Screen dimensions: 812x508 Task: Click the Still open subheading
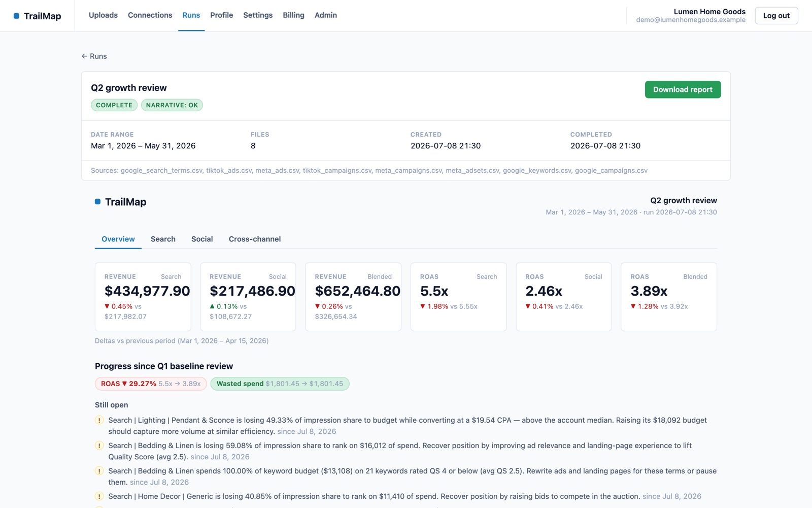pyautogui.click(x=111, y=405)
